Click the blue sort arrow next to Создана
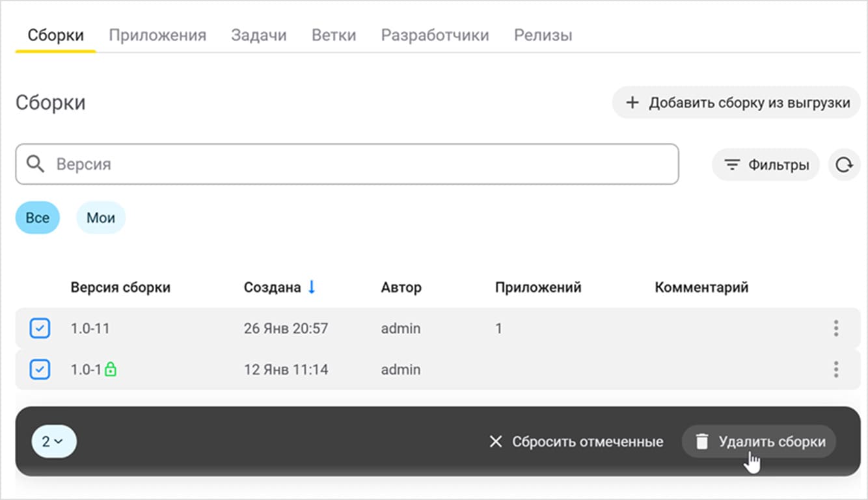Image resolution: width=868 pixels, height=500 pixels. click(312, 287)
